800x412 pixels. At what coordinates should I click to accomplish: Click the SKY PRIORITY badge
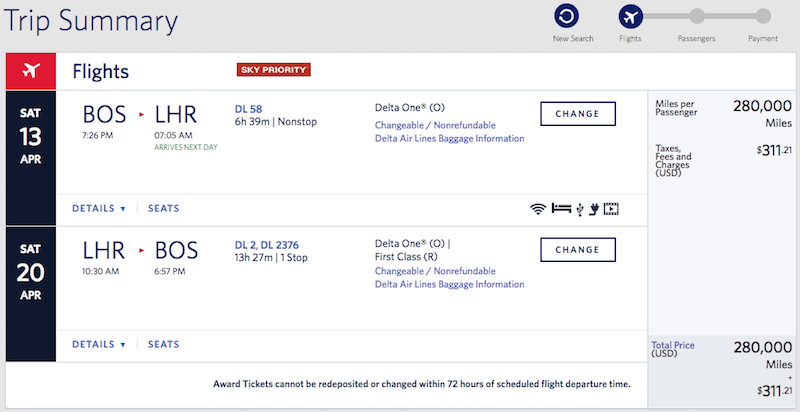[273, 70]
